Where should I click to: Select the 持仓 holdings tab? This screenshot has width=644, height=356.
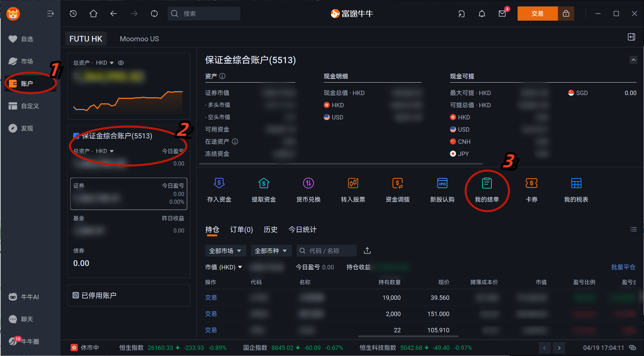(212, 230)
